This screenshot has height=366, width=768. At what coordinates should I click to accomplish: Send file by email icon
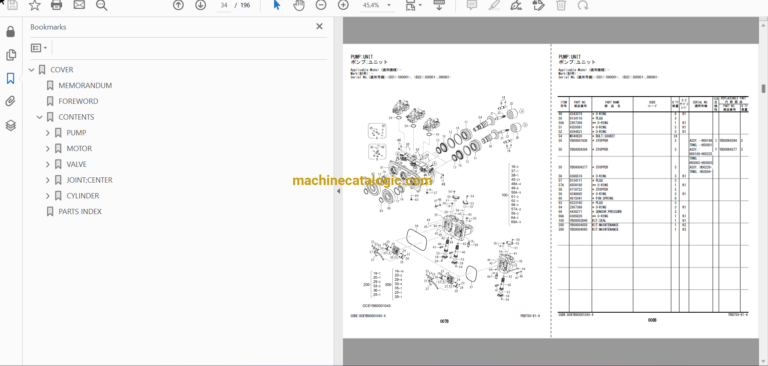point(79,5)
